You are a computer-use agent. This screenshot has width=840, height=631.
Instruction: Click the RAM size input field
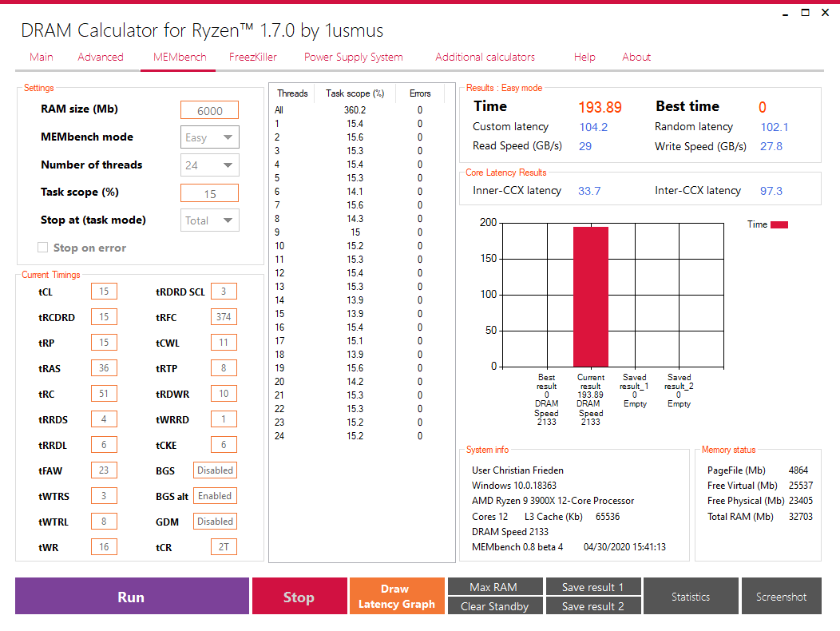(x=209, y=110)
